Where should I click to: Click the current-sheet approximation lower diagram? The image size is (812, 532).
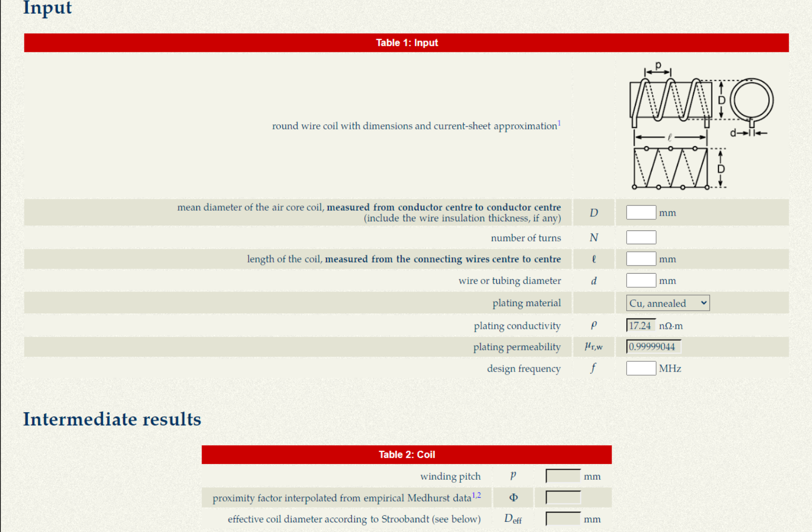coord(670,168)
